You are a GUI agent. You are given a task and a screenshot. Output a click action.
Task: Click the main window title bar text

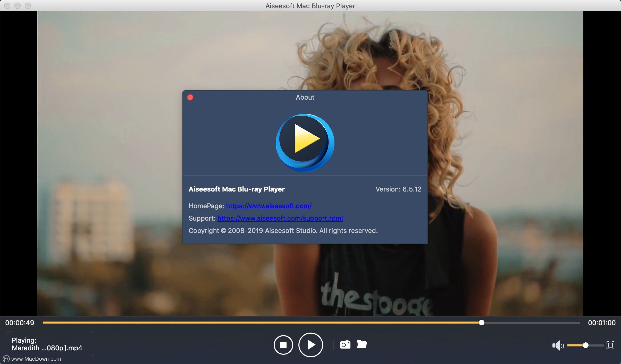click(x=310, y=6)
